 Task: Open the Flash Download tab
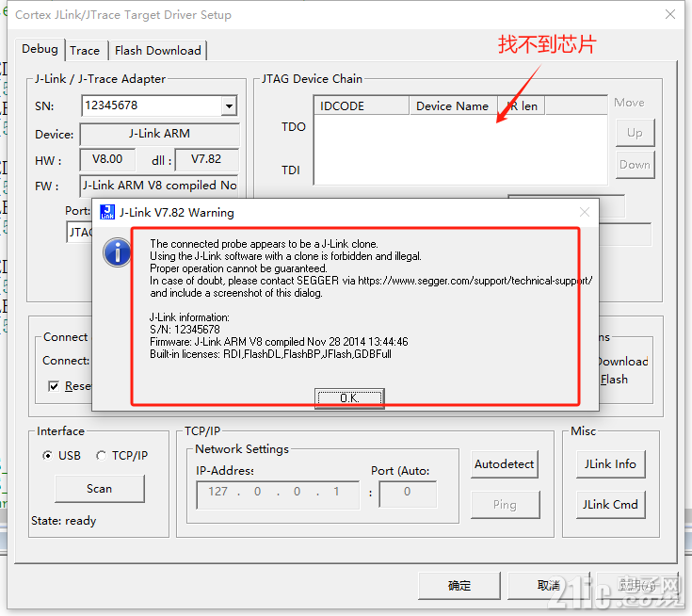157,51
